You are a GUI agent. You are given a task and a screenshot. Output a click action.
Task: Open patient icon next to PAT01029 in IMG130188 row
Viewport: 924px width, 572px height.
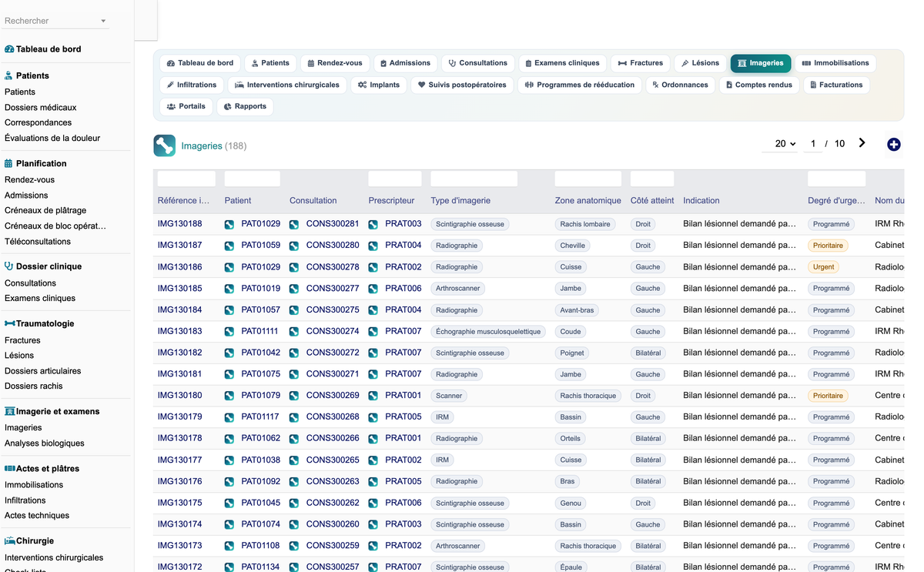click(229, 224)
